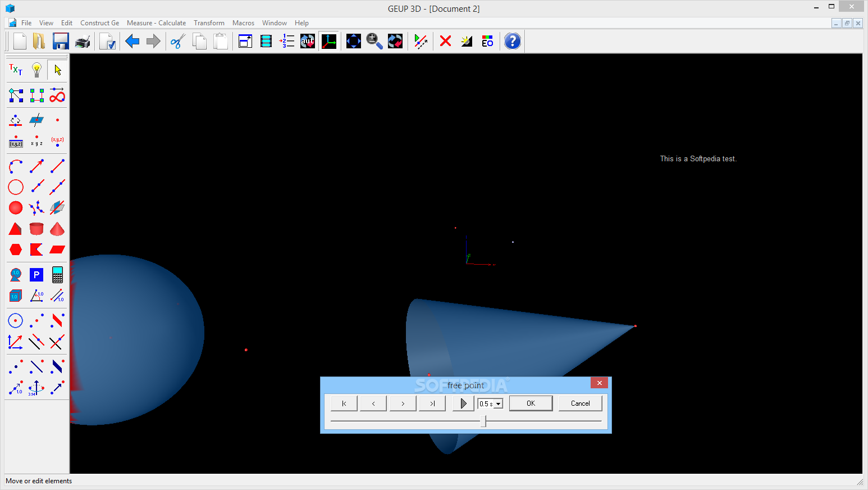Image resolution: width=868 pixels, height=490 pixels.
Task: Open help with the blue question mark icon
Action: click(x=512, y=41)
